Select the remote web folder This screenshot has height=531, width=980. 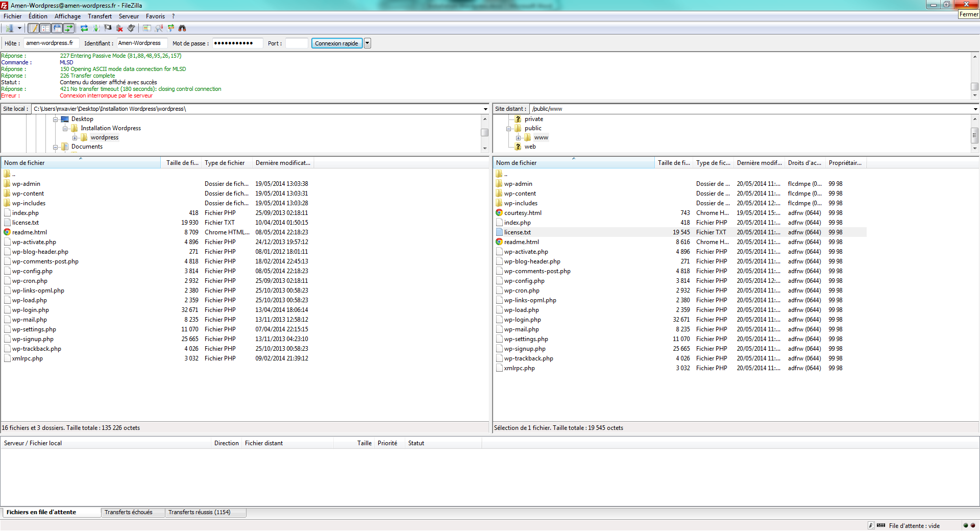(530, 147)
